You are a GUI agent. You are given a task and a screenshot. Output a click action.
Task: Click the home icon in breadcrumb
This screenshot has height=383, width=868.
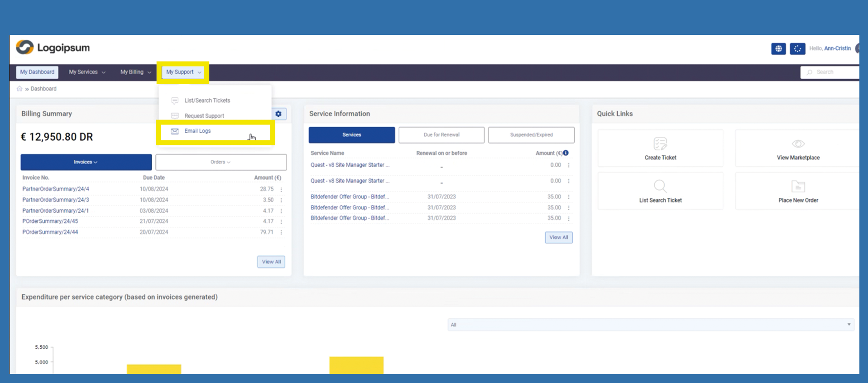tap(19, 89)
